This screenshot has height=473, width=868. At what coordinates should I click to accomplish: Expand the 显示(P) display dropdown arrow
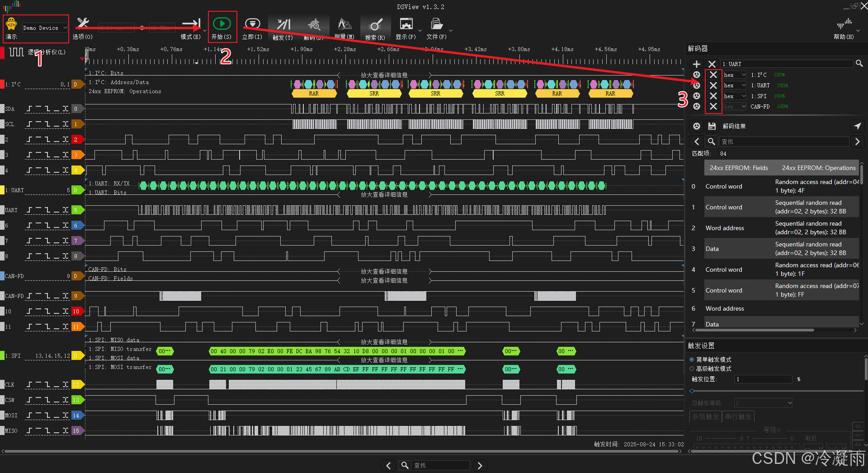point(420,31)
